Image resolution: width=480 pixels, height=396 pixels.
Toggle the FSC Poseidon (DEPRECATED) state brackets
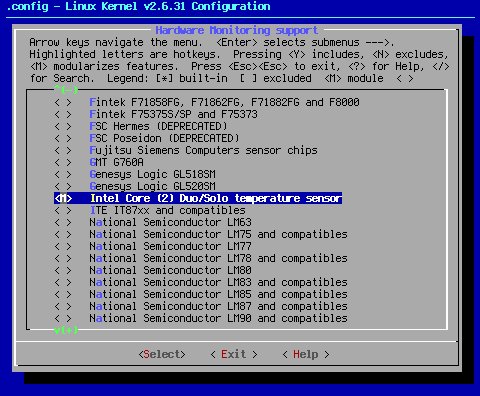63,138
